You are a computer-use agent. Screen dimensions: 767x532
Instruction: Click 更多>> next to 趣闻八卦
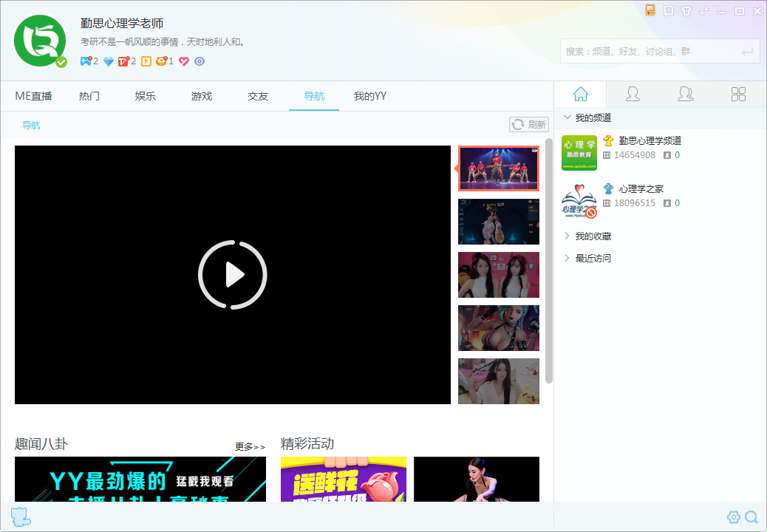pos(250,446)
